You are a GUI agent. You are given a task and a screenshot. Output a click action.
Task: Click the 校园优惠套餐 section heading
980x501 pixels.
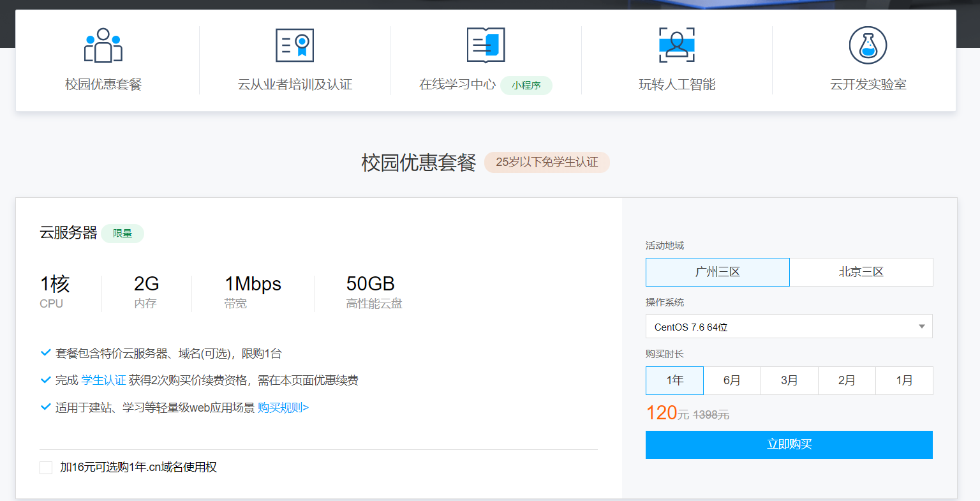[x=419, y=163]
